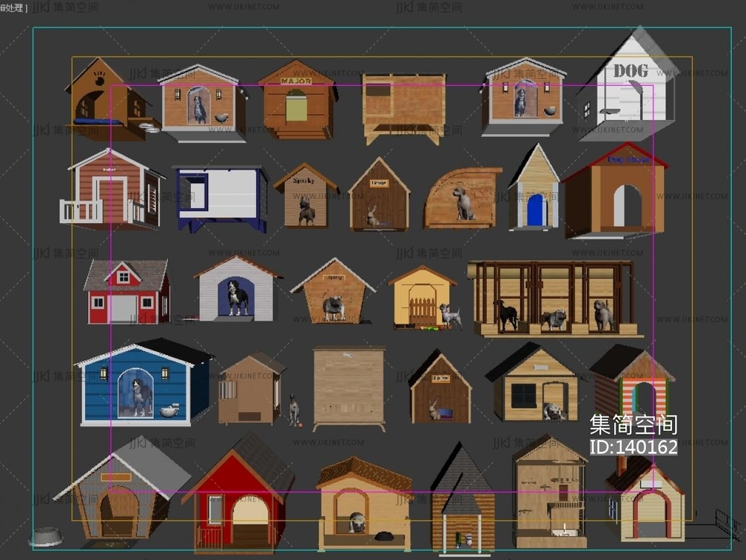Select the tall flat-topped wooden crate
Screen dimensions: 746x560
coord(348,388)
